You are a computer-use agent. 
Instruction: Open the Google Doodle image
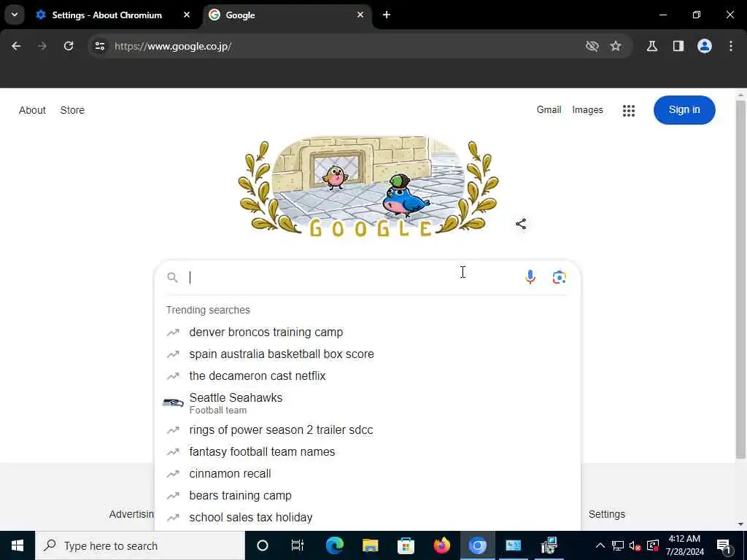[368, 187]
